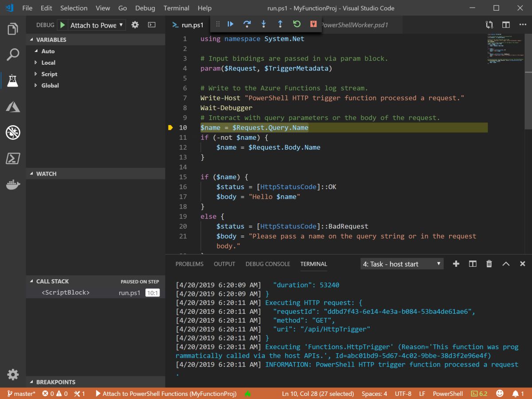Click the PowerShell language mode in status bar
The image size is (532, 399).
448,394
